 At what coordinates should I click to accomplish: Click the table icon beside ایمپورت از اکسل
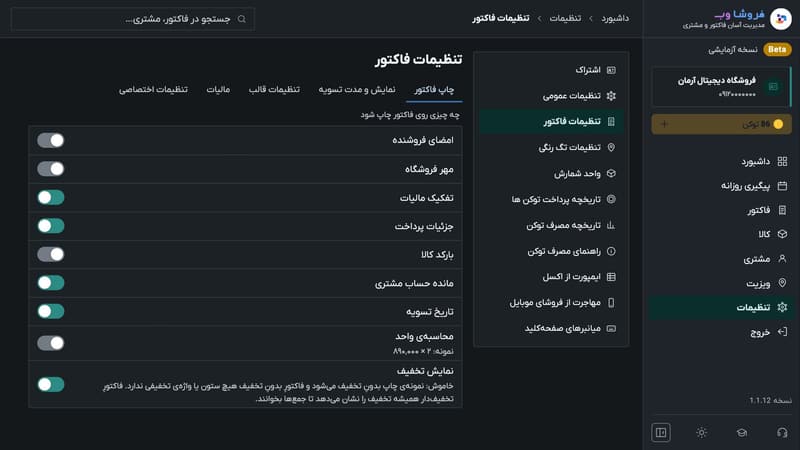point(611,277)
